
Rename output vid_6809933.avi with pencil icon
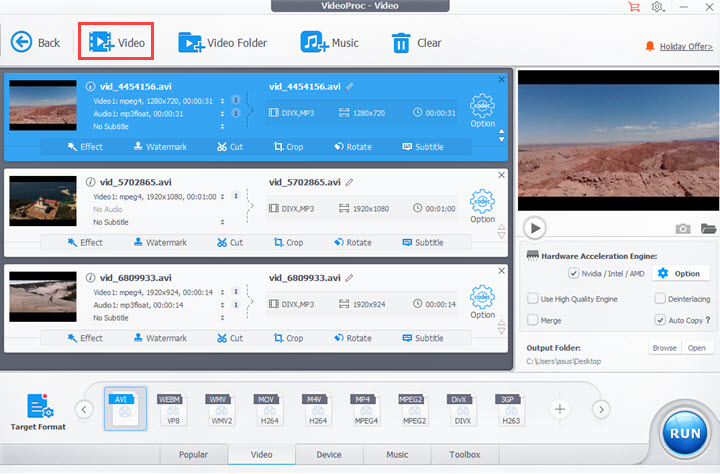[x=349, y=277]
